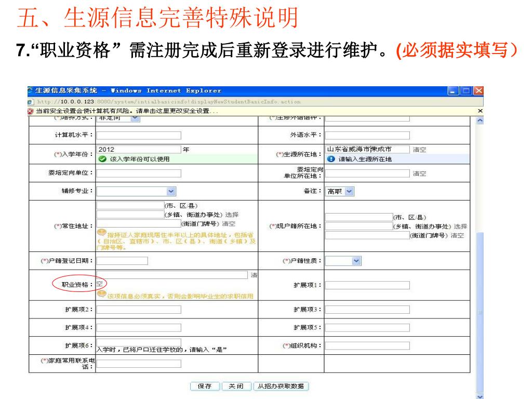Focus the 扩展项4 input field

point(139,327)
